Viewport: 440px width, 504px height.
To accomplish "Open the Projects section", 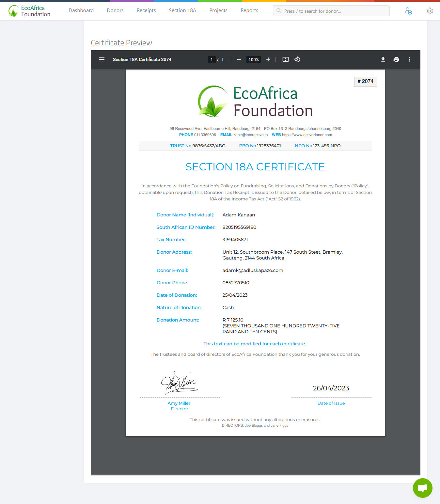I will pyautogui.click(x=218, y=10).
